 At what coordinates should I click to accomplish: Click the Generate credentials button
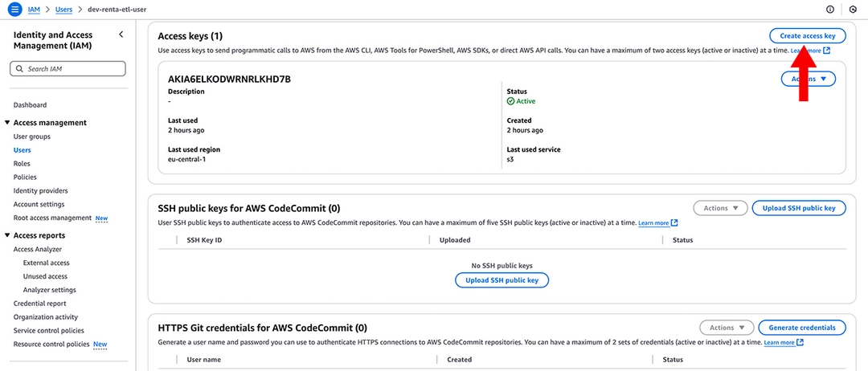[802, 328]
